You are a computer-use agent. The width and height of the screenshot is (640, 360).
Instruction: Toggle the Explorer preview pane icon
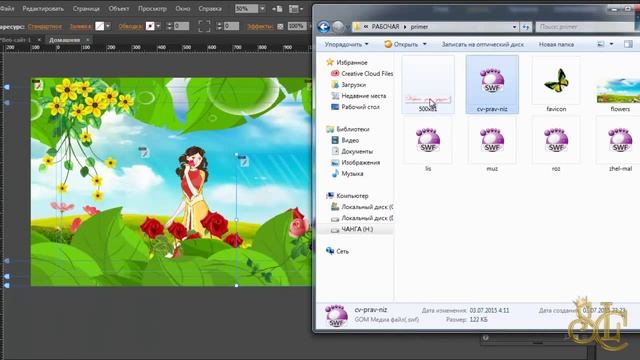pos(628,44)
